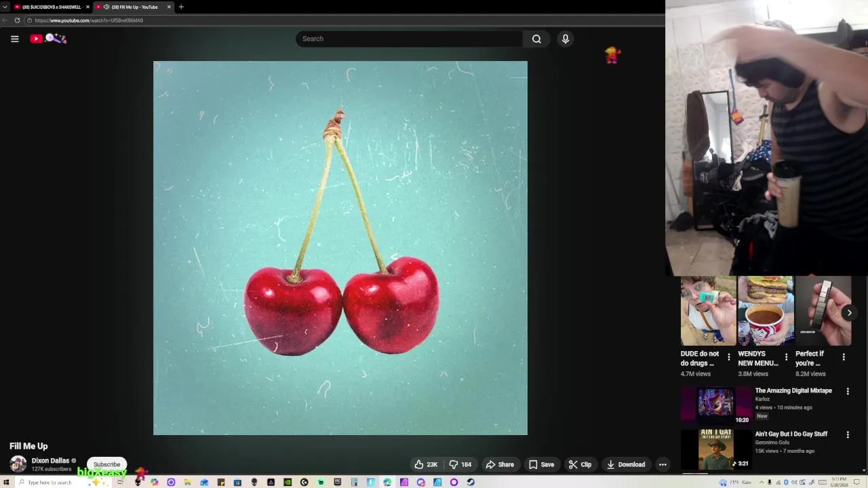Subscribe to Dixon Dallas
The width and height of the screenshot is (868, 488).
pos(106,464)
